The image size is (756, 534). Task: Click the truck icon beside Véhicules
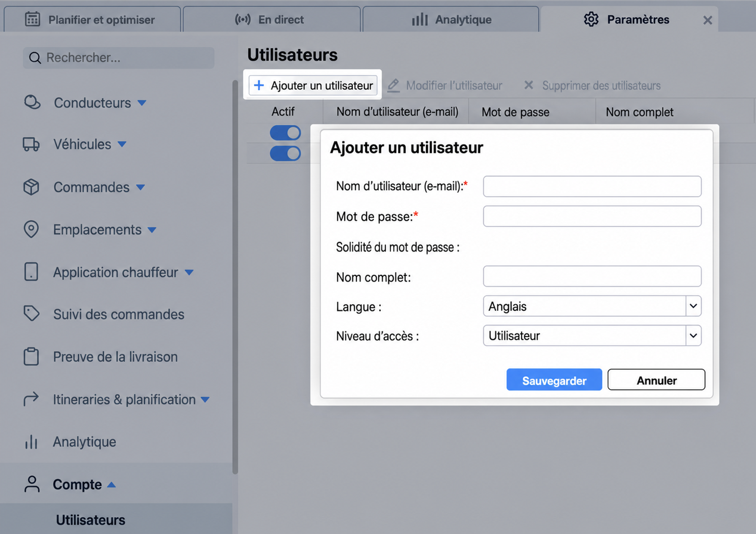(x=31, y=144)
